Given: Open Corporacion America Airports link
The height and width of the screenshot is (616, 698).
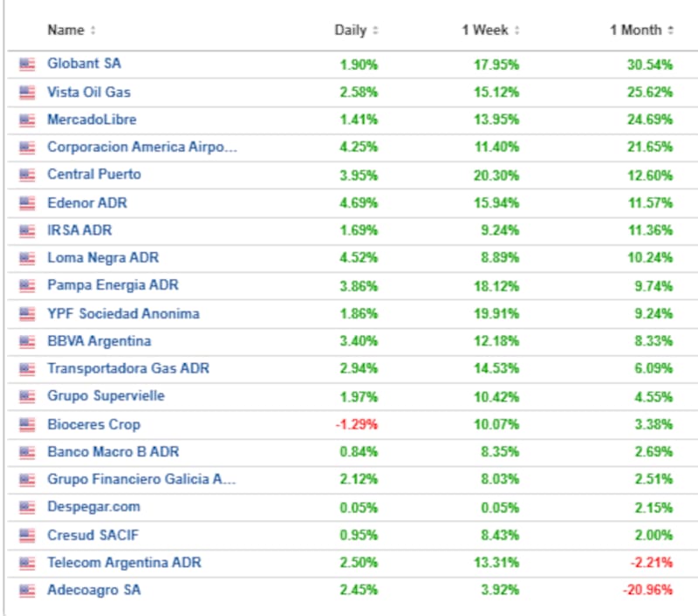Looking at the screenshot, I should [x=142, y=147].
